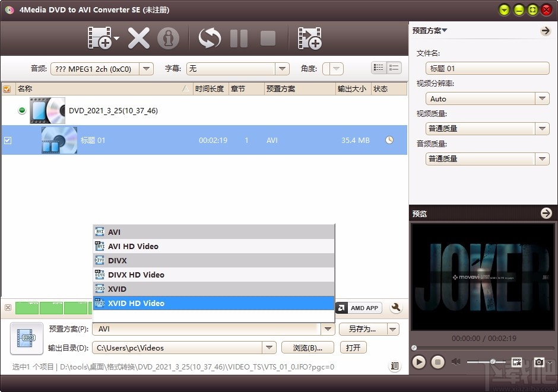Click the Add File toolbar icon
Screen dimensions: 558x392
[100, 37]
